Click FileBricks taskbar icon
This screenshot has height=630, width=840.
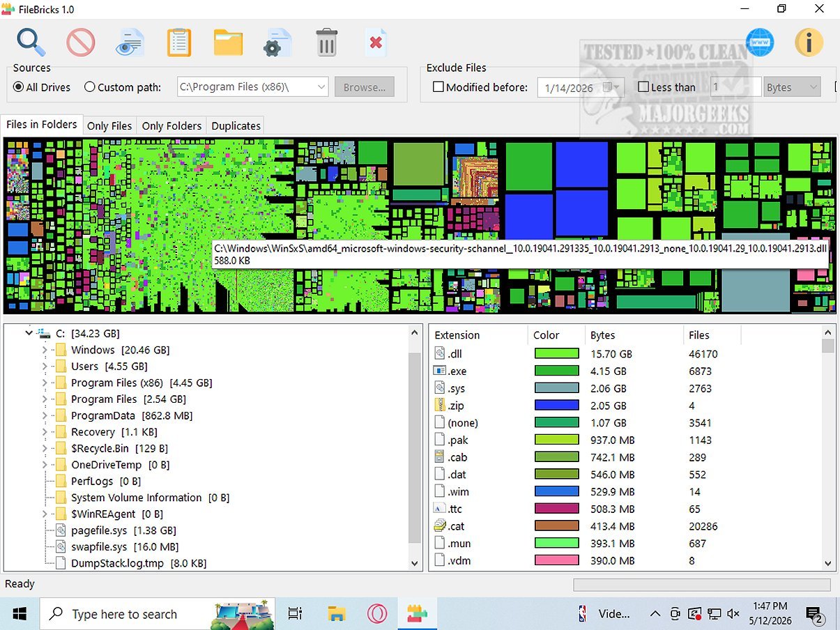[x=417, y=614]
